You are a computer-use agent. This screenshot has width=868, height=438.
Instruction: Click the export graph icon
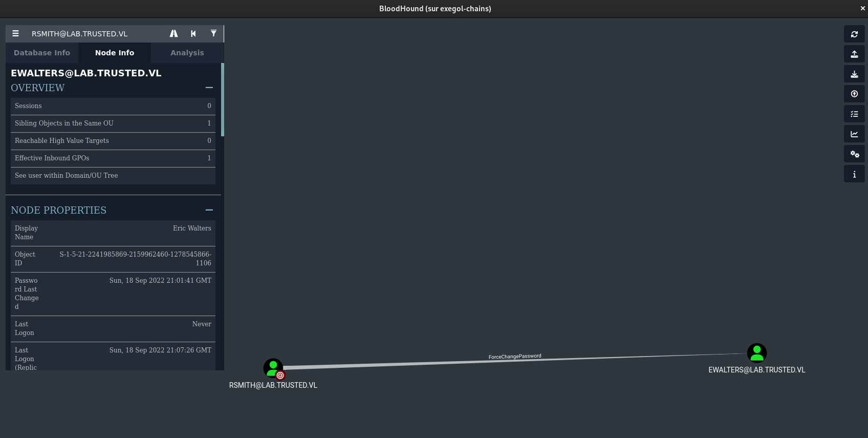pyautogui.click(x=854, y=54)
